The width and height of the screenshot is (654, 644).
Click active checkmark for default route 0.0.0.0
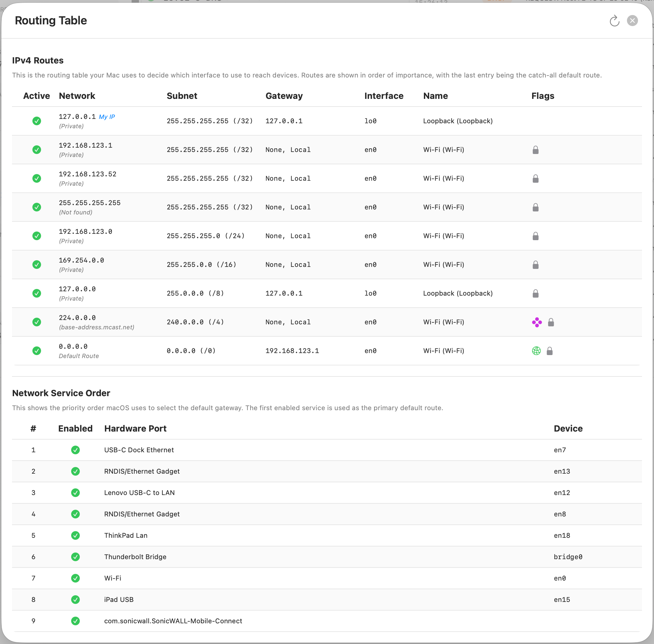36,351
